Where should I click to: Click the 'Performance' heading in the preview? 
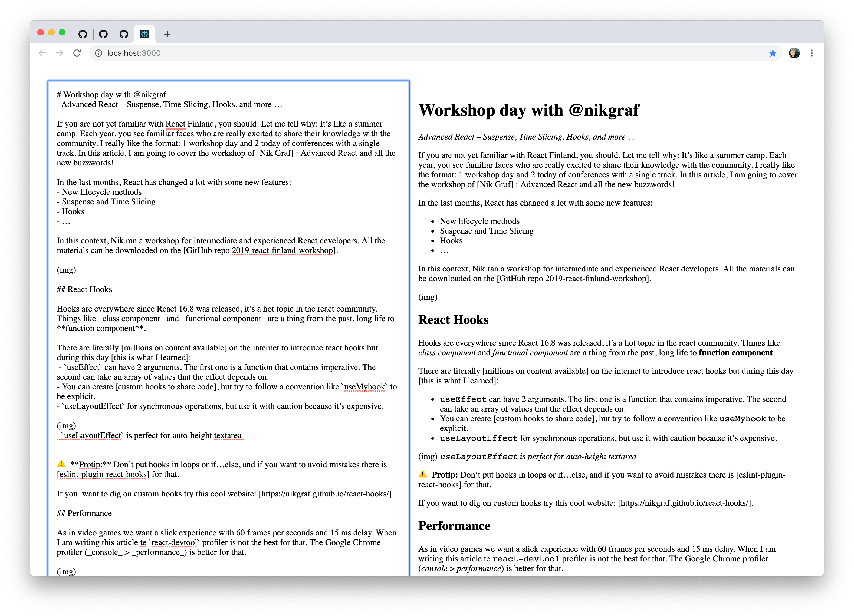pos(454,525)
